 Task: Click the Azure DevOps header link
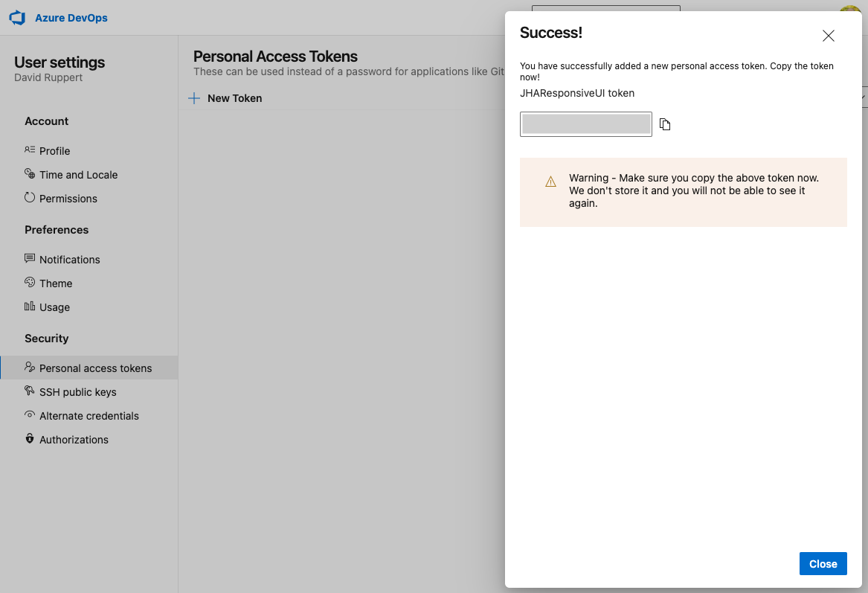pos(71,18)
